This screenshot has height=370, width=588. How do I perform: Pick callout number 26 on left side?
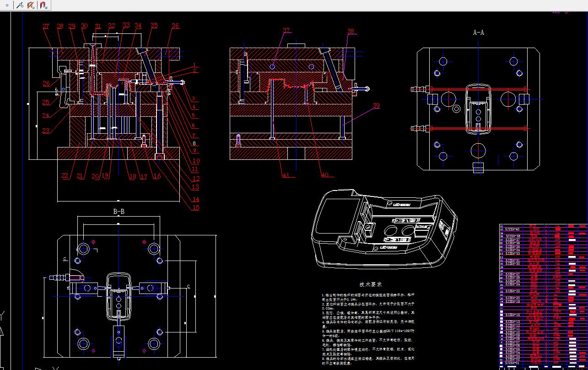46,83
